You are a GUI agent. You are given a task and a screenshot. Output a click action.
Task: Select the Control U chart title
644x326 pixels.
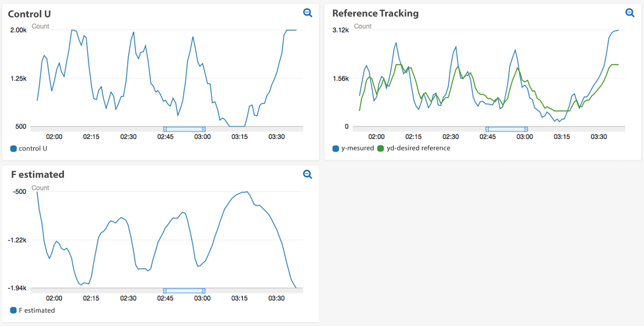[29, 14]
